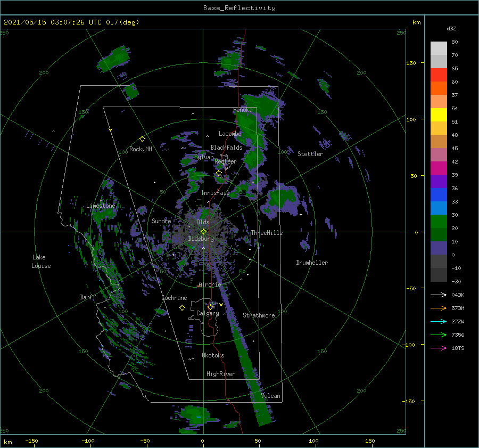The height and width of the screenshot is (448, 479).
Task: Click the Cochrane label
Action: (174, 298)
